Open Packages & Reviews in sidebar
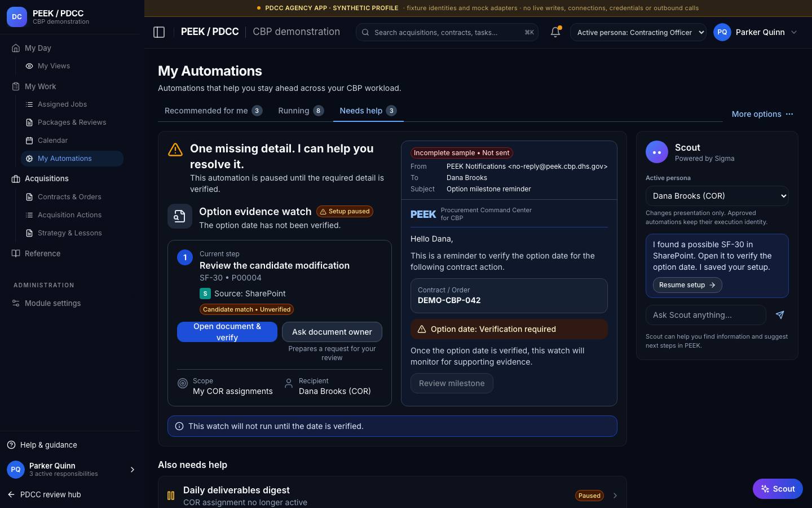812x508 pixels. coord(72,122)
